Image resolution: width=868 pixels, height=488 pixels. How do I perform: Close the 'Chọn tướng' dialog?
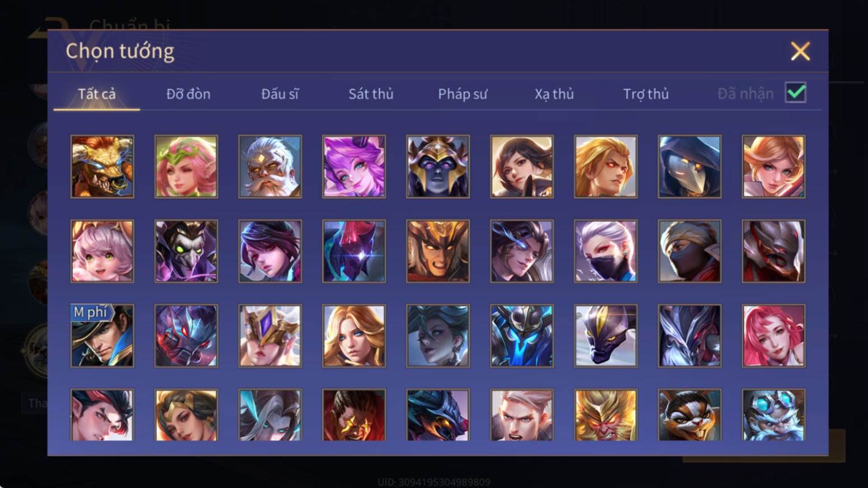coord(800,51)
